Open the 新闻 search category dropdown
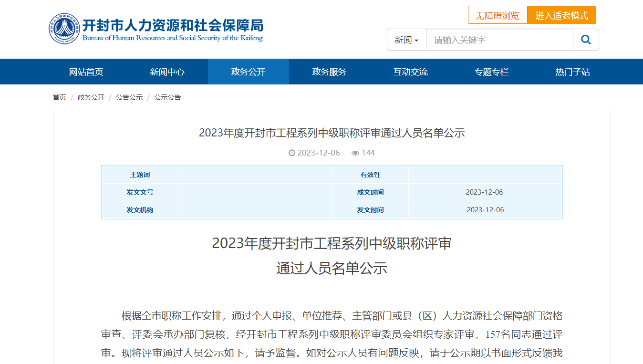Viewport: 643px width, 364px height. click(406, 40)
